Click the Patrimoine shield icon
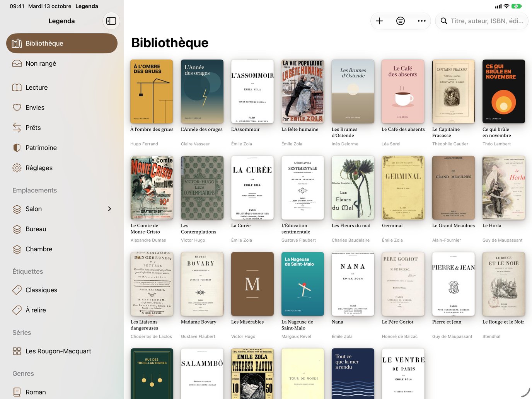This screenshot has height=399, width=532. [17, 148]
